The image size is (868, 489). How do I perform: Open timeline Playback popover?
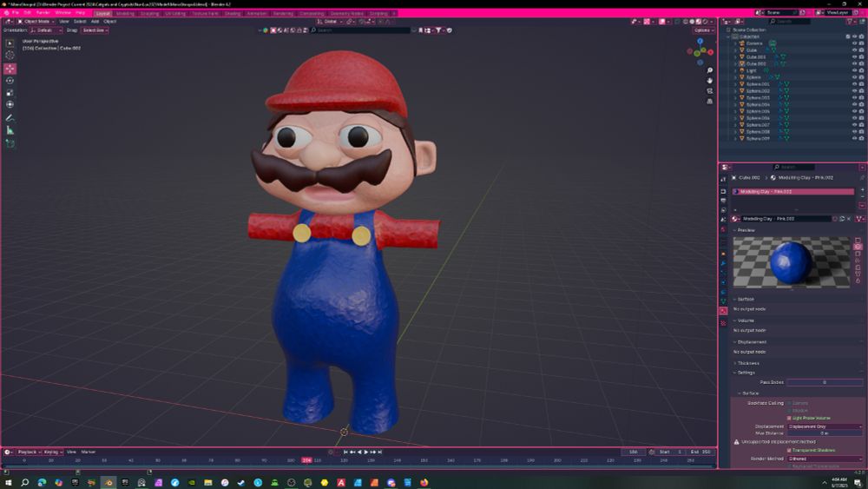29,452
